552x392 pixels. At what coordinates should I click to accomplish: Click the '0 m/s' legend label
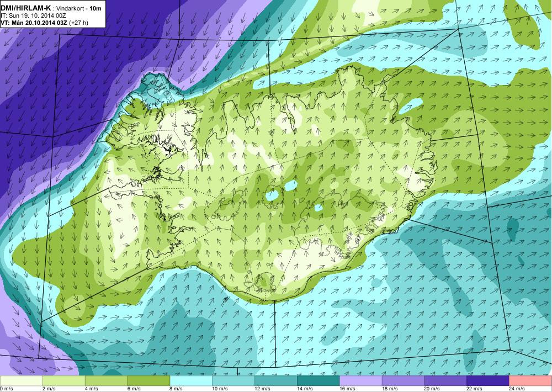(6, 389)
